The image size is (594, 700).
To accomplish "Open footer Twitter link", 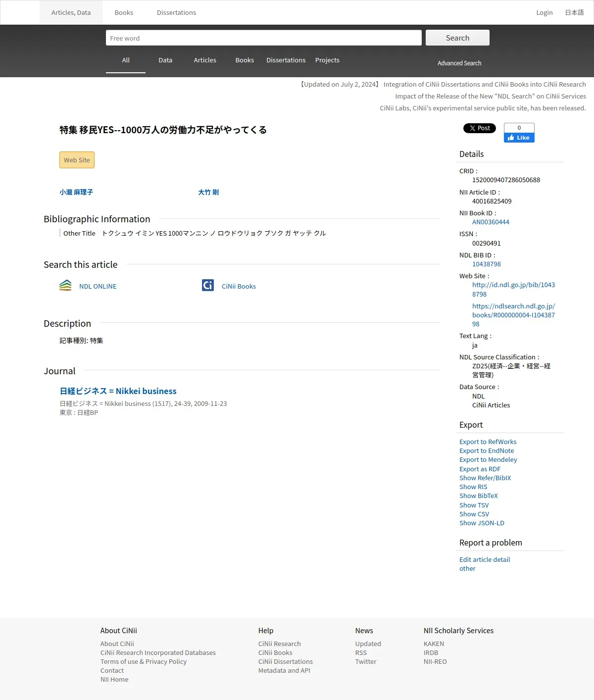I will pyautogui.click(x=365, y=662).
